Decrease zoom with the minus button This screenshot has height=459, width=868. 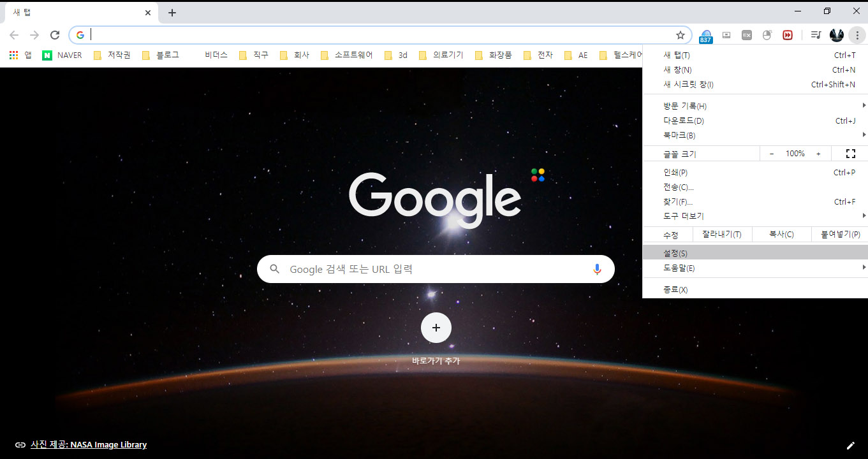tap(772, 154)
